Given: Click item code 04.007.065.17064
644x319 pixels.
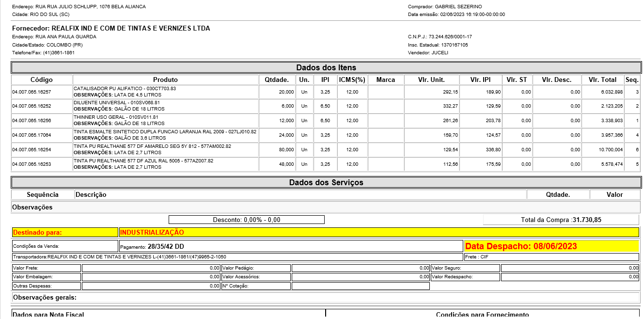Looking at the screenshot, I should coord(32,135).
